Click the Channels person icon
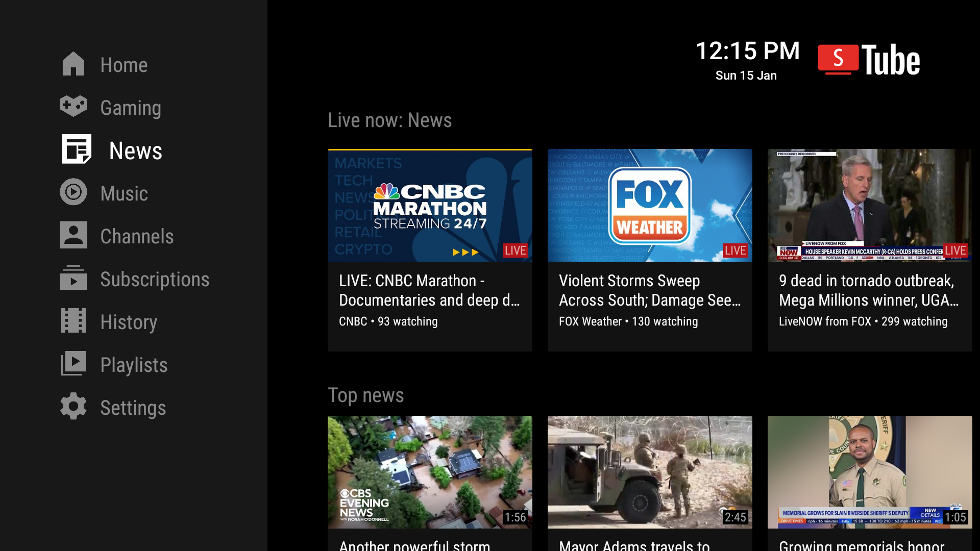980x551 pixels. click(x=73, y=235)
